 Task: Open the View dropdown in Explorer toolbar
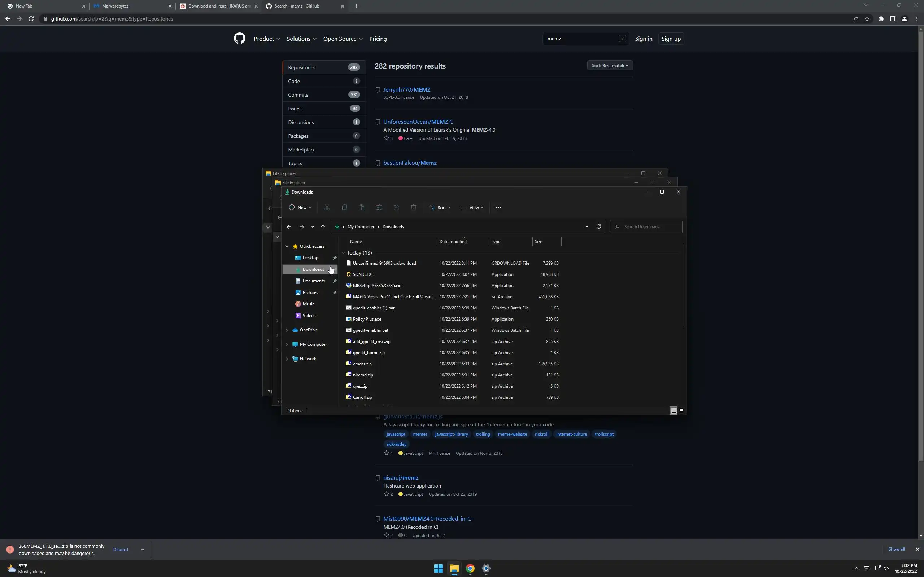(472, 208)
